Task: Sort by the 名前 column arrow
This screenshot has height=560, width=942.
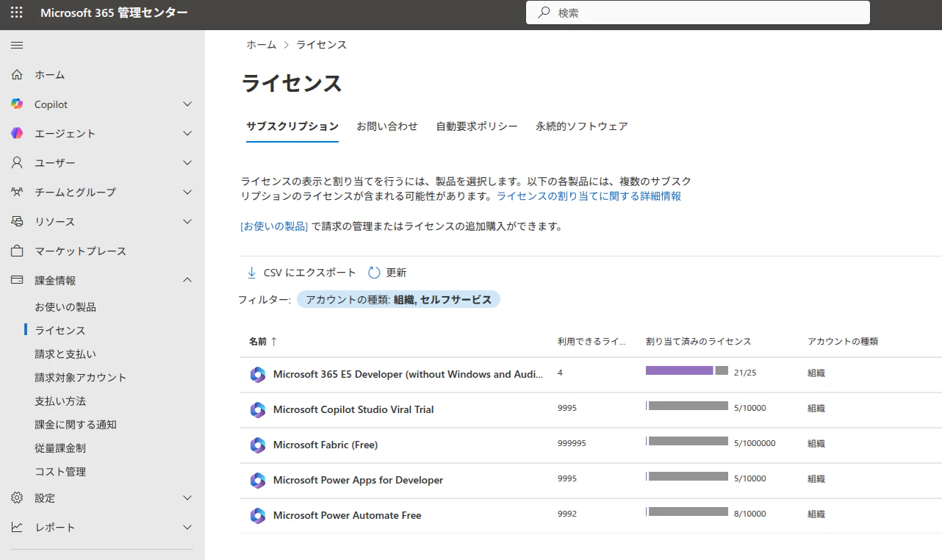Action: (274, 341)
